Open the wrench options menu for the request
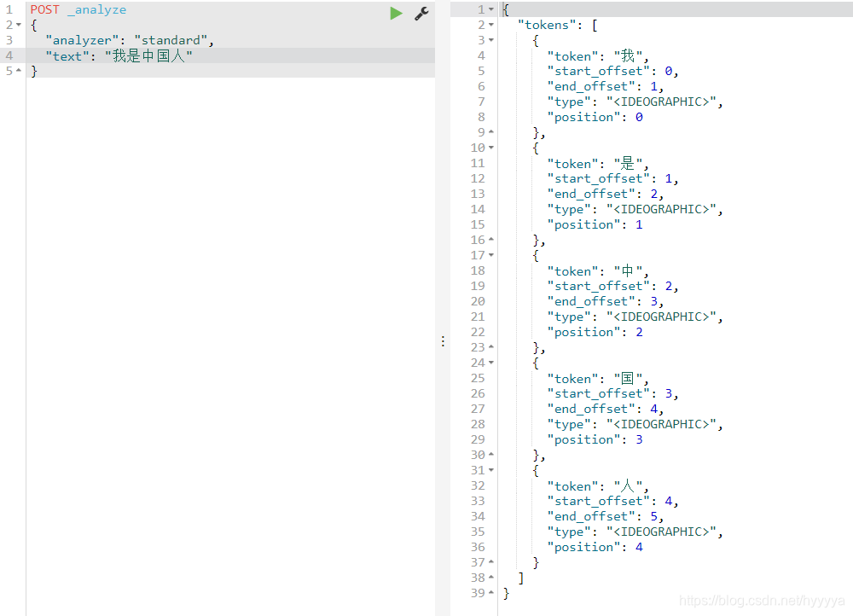The width and height of the screenshot is (853, 616). click(421, 13)
